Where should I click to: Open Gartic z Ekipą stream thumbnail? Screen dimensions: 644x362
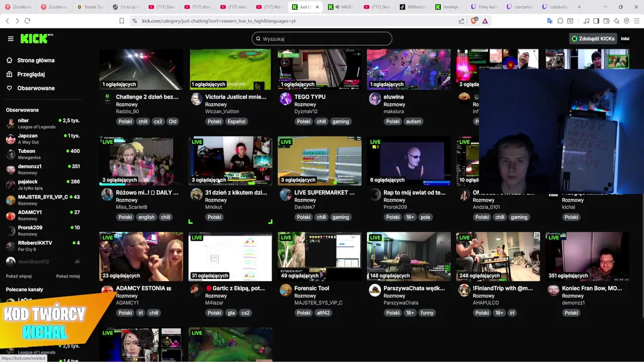tap(230, 256)
